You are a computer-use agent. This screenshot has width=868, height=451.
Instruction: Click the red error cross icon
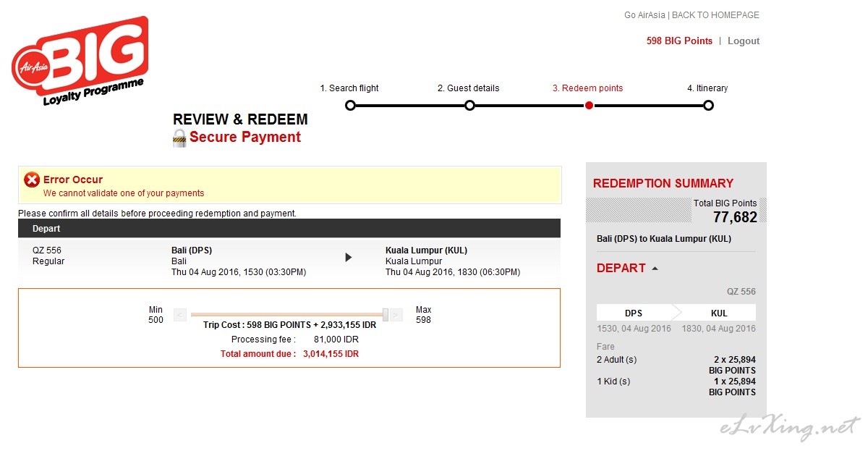[x=32, y=180]
